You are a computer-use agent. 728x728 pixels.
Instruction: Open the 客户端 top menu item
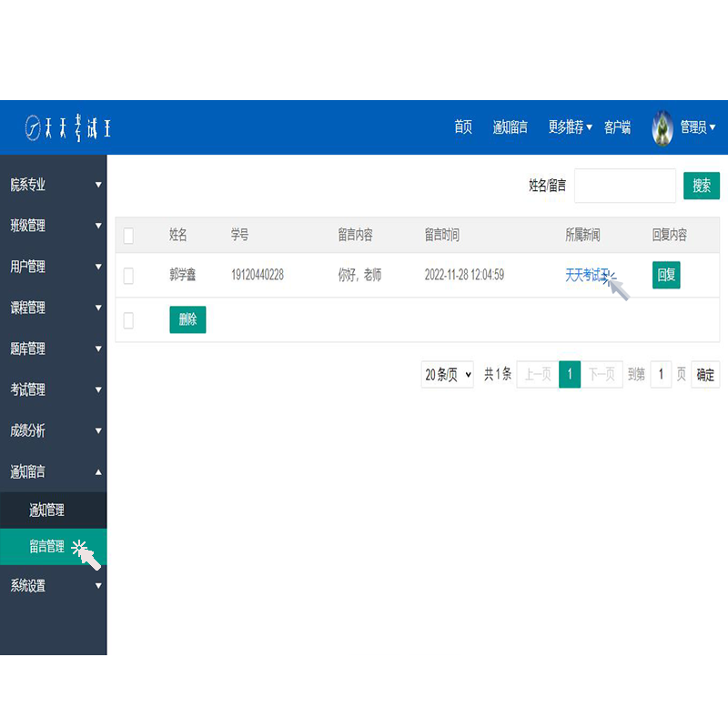[x=617, y=126]
